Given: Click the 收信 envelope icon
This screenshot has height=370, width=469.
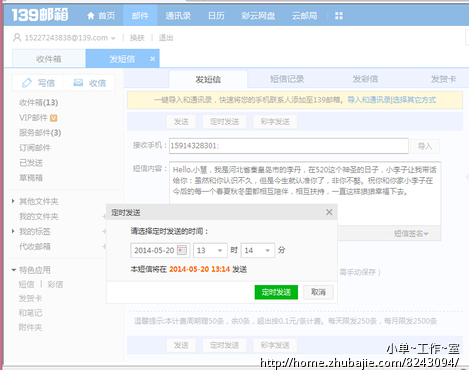Looking at the screenshot, I should pyautogui.click(x=78, y=82).
